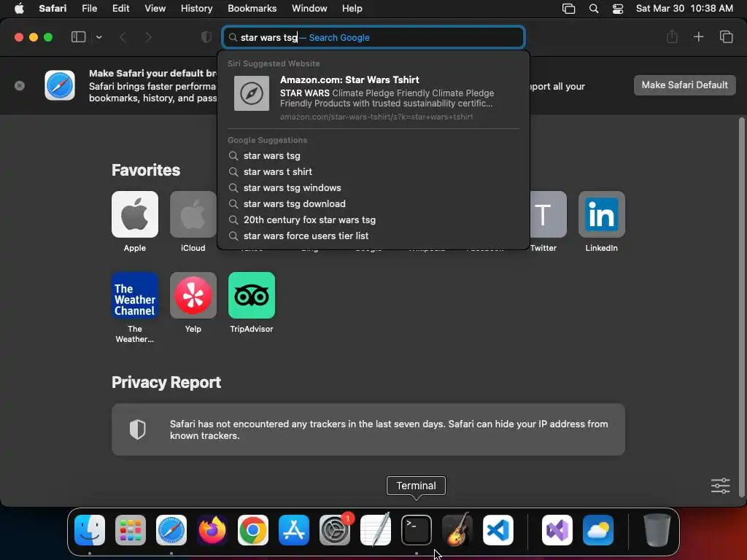Open Spotlight search in menu bar

click(594, 9)
